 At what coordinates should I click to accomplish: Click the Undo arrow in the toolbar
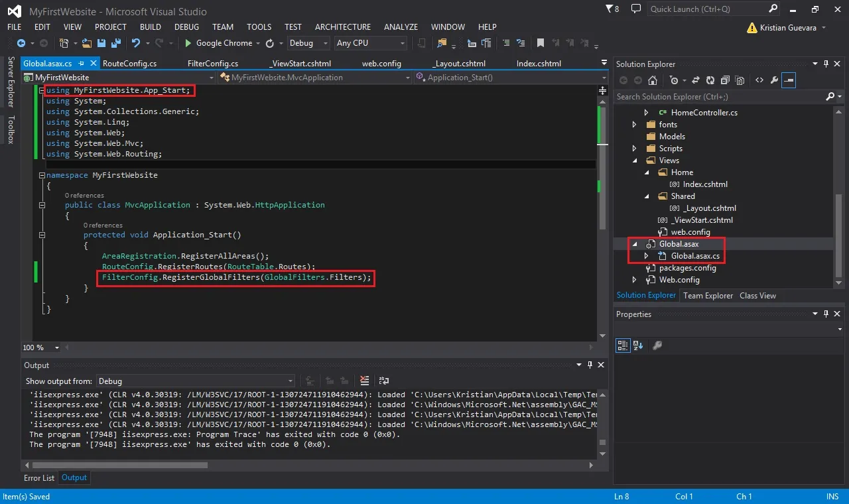pos(136,43)
